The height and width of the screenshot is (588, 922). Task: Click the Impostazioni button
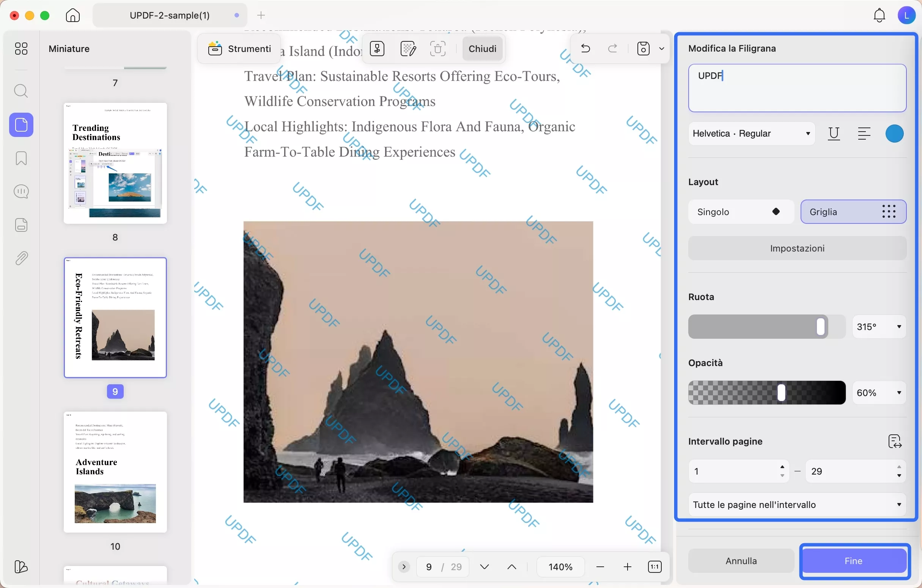(797, 248)
